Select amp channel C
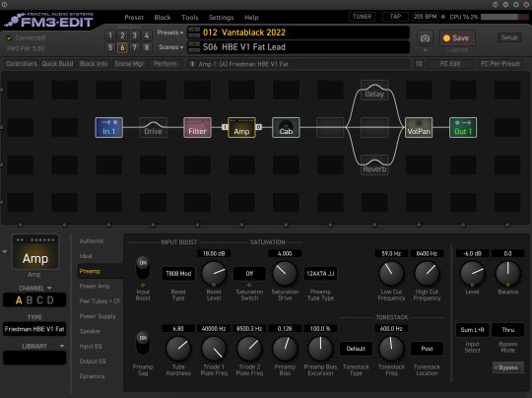Screen dimensions: 532x398 pyautogui.click(x=39, y=300)
